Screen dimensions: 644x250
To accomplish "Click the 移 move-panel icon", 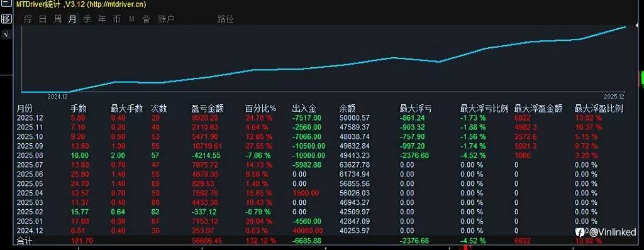I will pyautogui.click(x=6, y=18).
